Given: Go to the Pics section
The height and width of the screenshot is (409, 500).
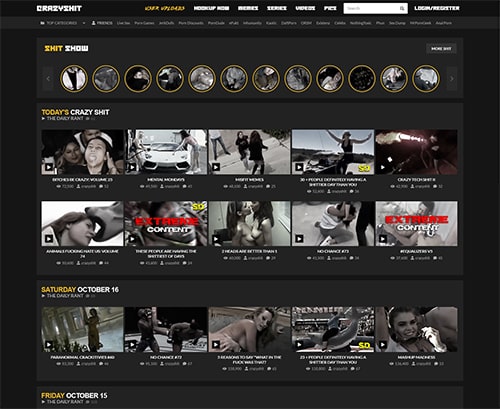Looking at the screenshot, I should click(x=330, y=8).
